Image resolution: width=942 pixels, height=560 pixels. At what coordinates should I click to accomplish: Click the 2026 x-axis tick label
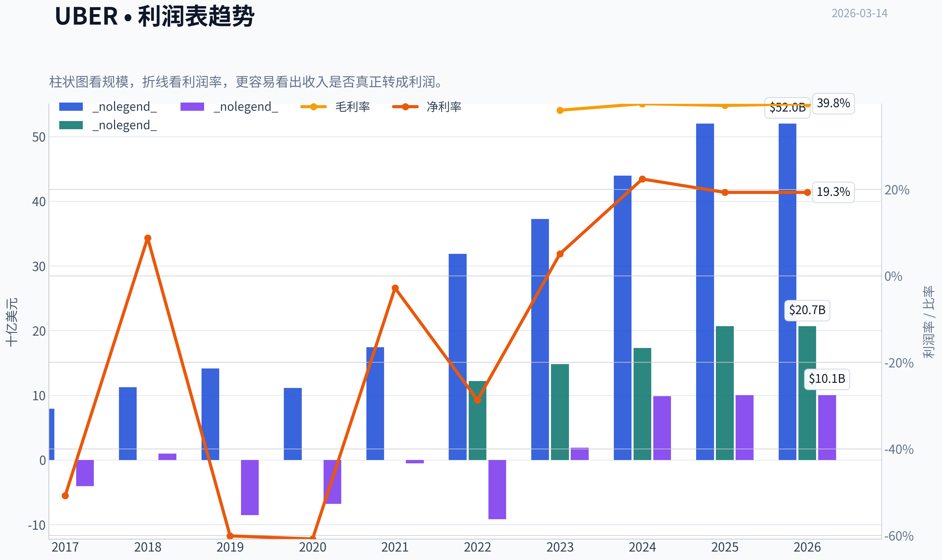(807, 547)
